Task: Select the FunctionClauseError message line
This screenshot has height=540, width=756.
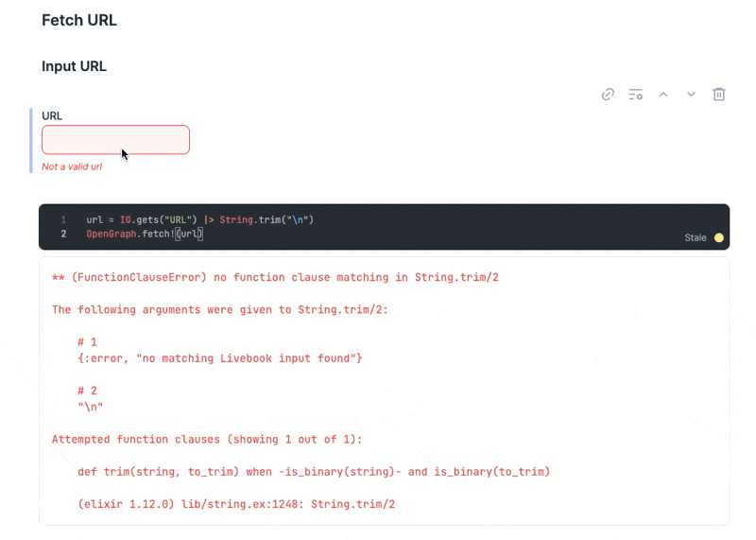Action: coord(275,277)
